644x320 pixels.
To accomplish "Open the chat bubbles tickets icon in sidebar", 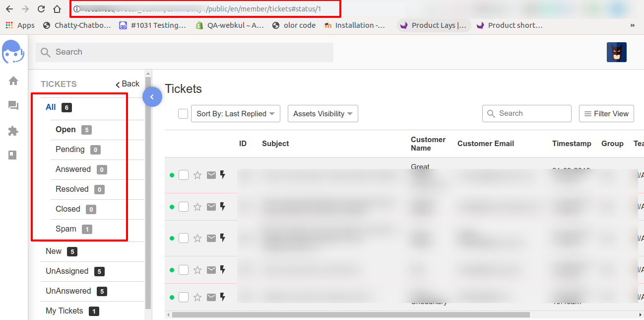I will pyautogui.click(x=13, y=105).
